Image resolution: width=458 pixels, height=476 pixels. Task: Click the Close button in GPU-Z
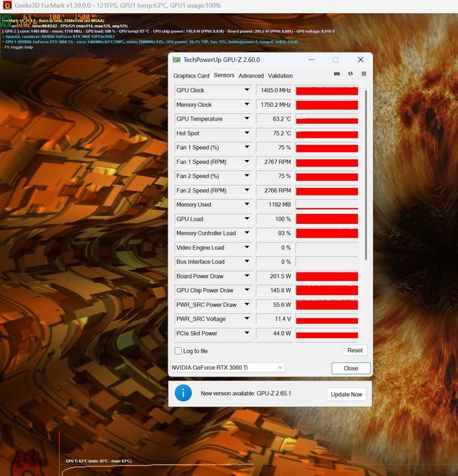click(351, 368)
